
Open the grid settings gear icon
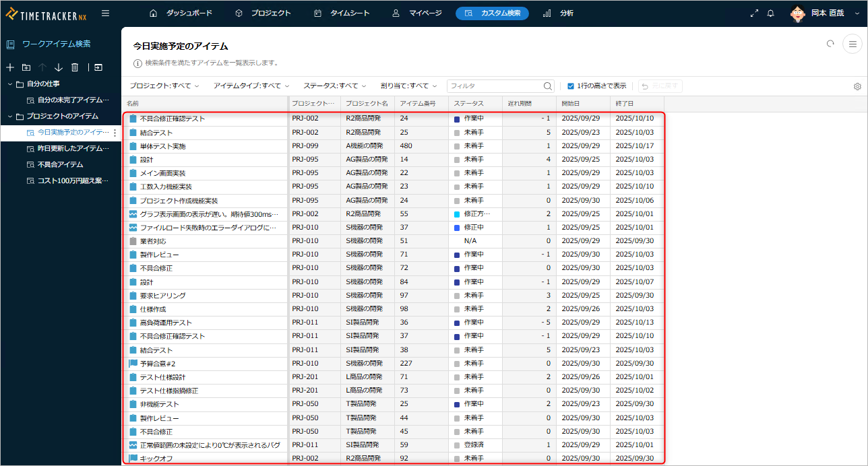pyautogui.click(x=857, y=86)
